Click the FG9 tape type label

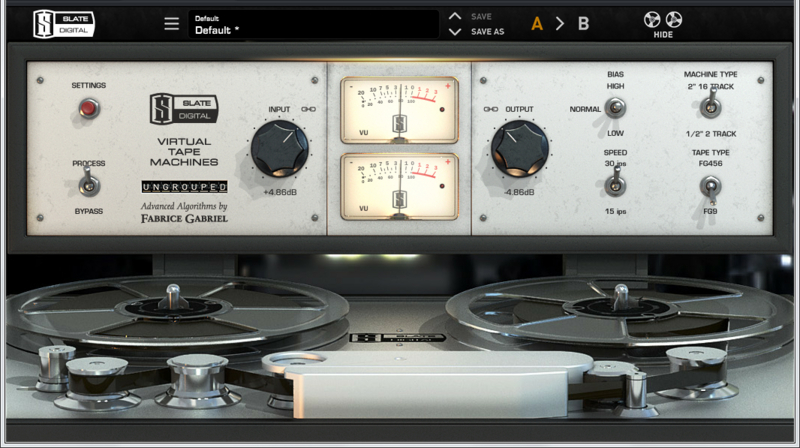(x=710, y=211)
